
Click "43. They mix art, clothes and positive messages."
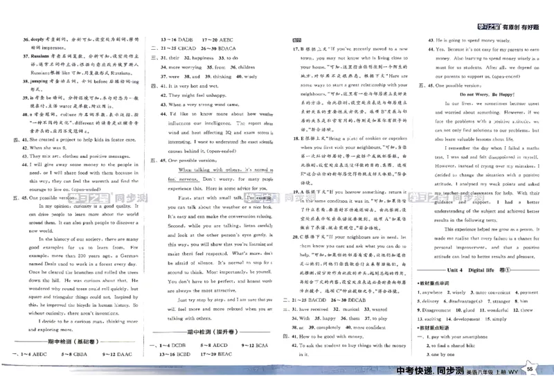pyautogui.click(x=76, y=157)
